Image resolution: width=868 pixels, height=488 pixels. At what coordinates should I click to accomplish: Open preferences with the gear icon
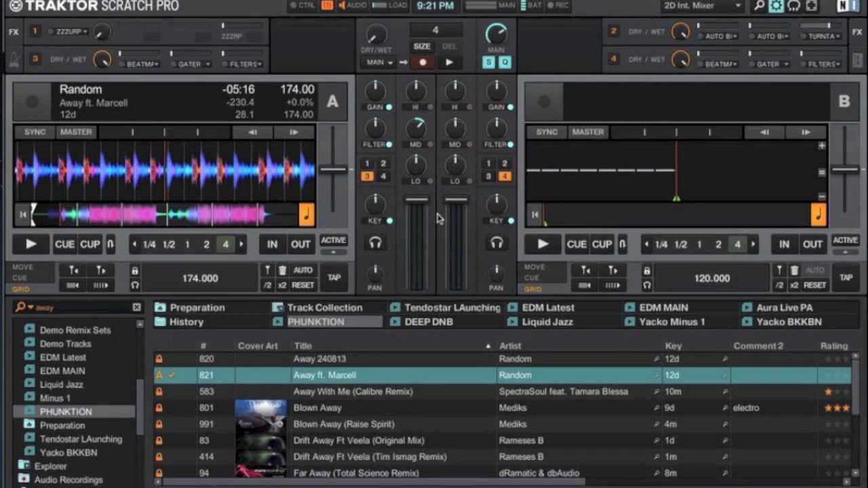pos(776,6)
